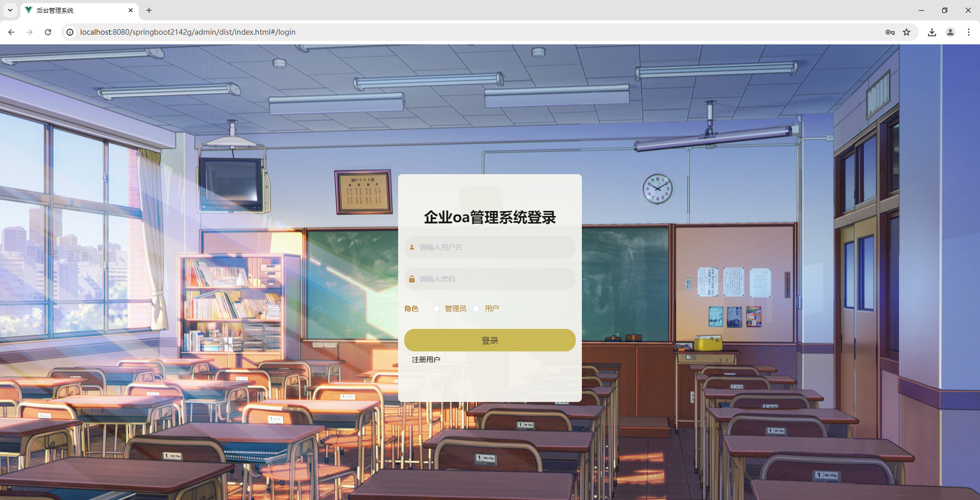
Task: Open the saved passwords key icon
Action: click(x=890, y=32)
